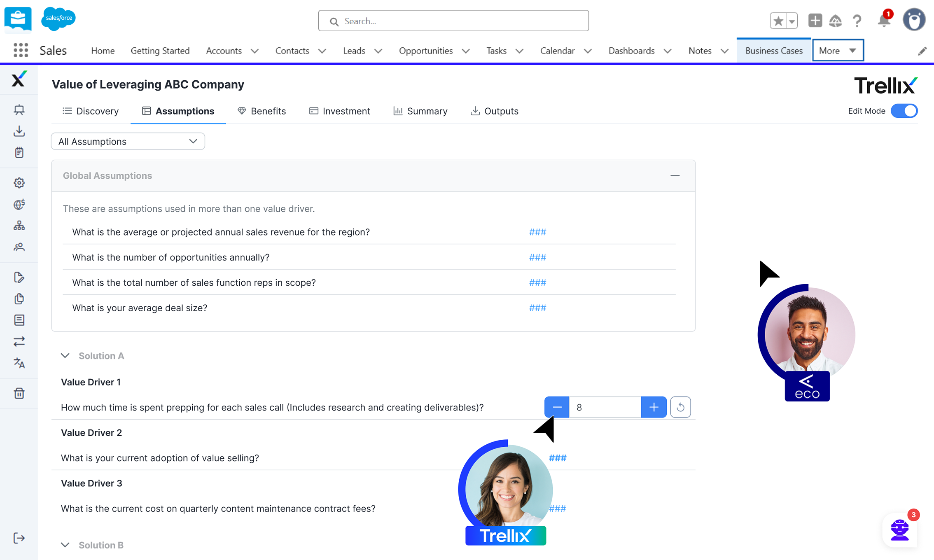Click the swap arrows sidebar icon
The width and height of the screenshot is (934, 560).
(19, 341)
